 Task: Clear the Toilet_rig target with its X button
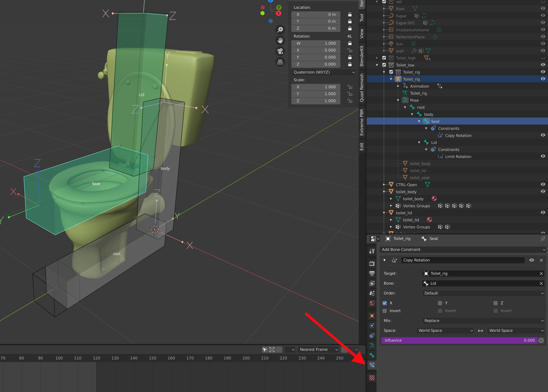[x=541, y=273]
